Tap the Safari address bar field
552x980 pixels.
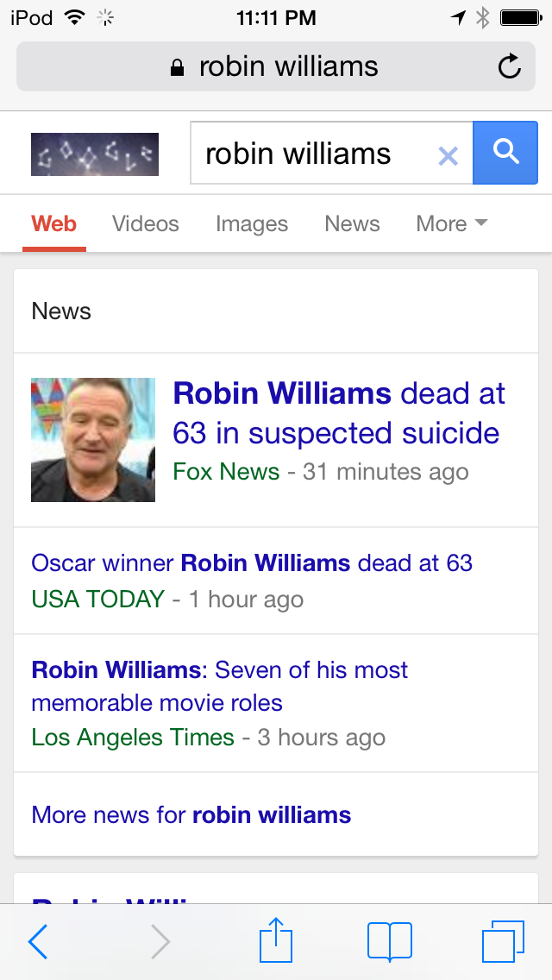(x=276, y=66)
